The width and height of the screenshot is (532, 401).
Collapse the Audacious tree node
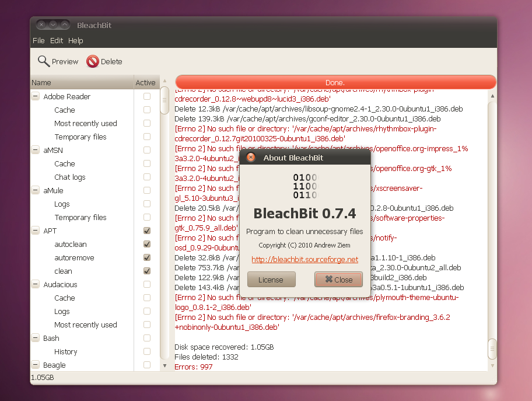click(35, 284)
